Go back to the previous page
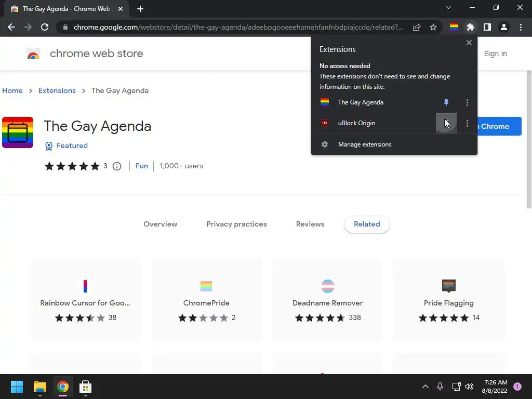The width and height of the screenshot is (532, 399). [11, 27]
